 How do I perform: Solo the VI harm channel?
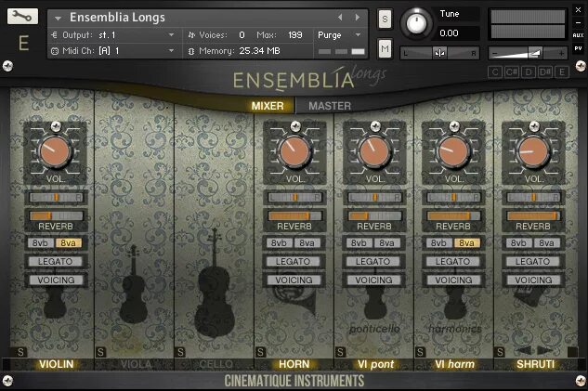coord(421,352)
